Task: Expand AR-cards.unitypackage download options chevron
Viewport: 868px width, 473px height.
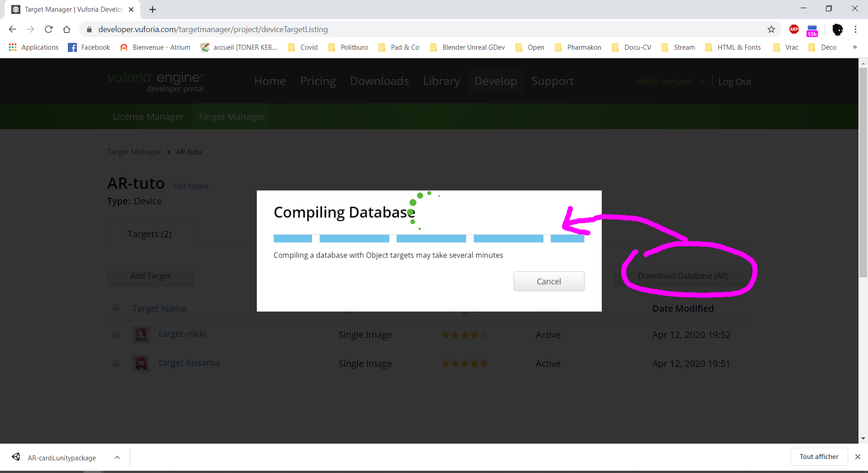Action: click(x=117, y=458)
